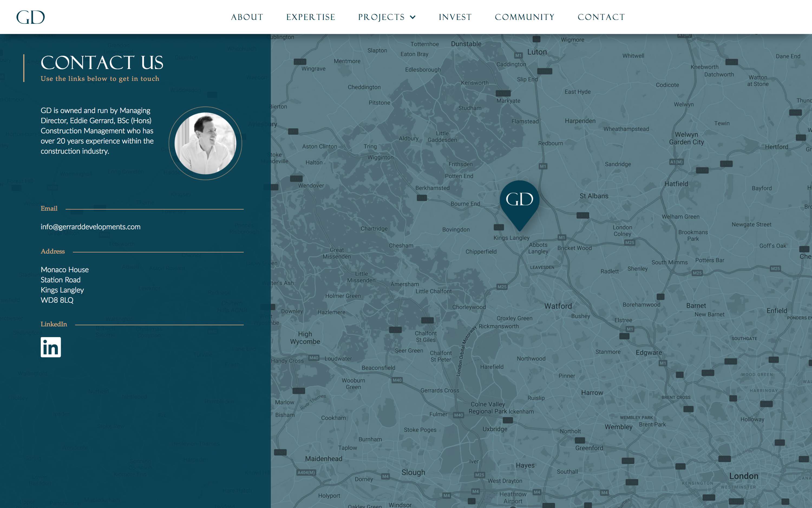Viewport: 812px width, 508px height.
Task: Click the Slough label on the map
Action: (413, 473)
